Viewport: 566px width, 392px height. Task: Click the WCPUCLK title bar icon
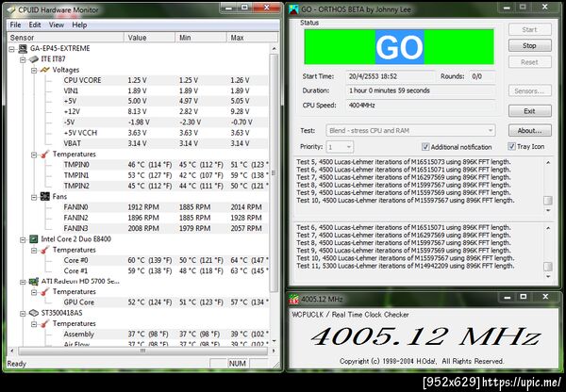[293, 300]
